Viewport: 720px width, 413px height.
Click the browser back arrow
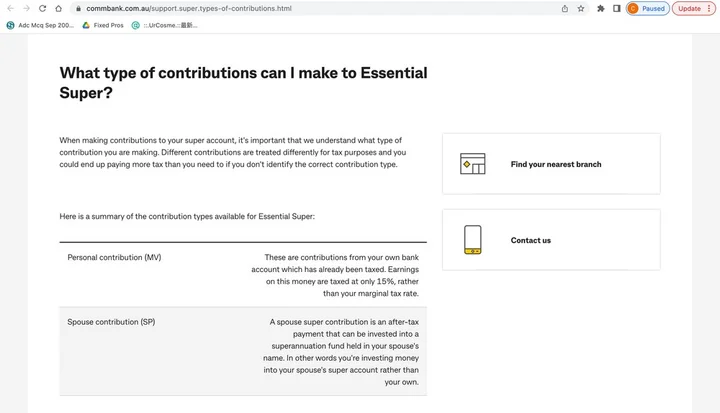[x=11, y=8]
